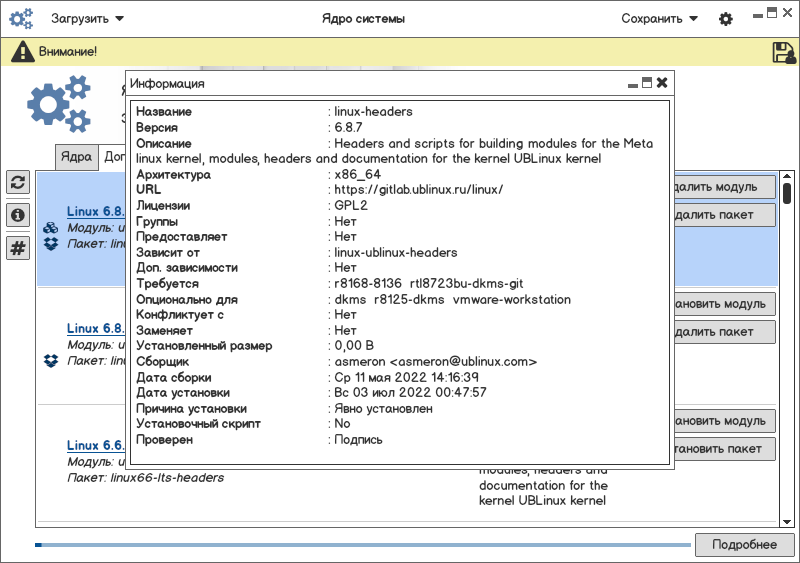Open the Загрузить dropdown menu
This screenshot has width=800, height=563.
88,19
